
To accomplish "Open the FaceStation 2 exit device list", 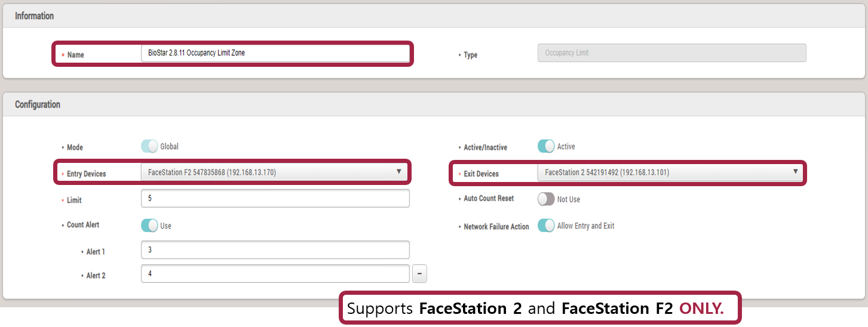I will pyautogui.click(x=663, y=172).
